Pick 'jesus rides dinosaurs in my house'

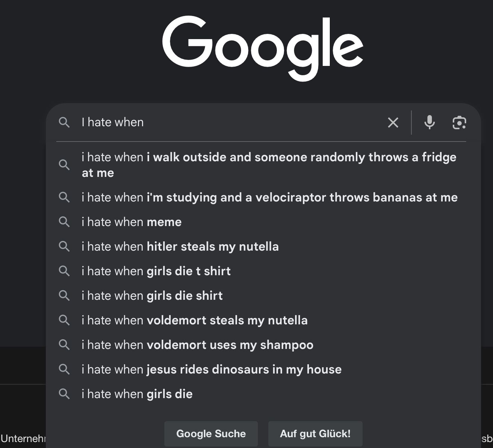211,369
